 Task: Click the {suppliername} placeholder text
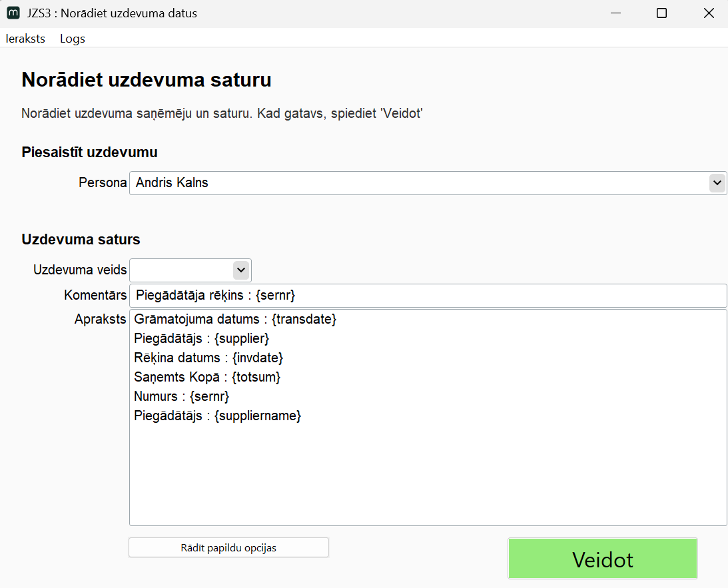coord(258,416)
